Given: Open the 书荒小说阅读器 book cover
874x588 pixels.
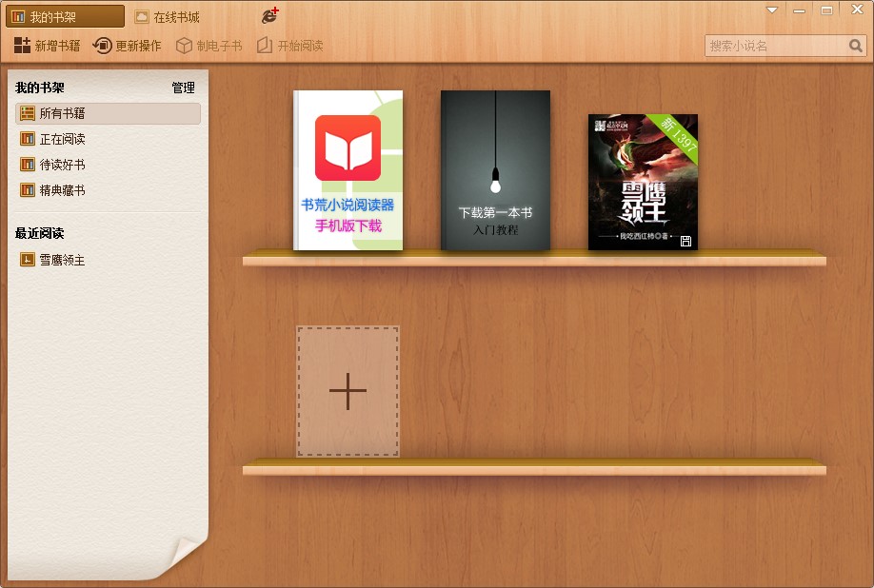Looking at the screenshot, I should pyautogui.click(x=348, y=170).
